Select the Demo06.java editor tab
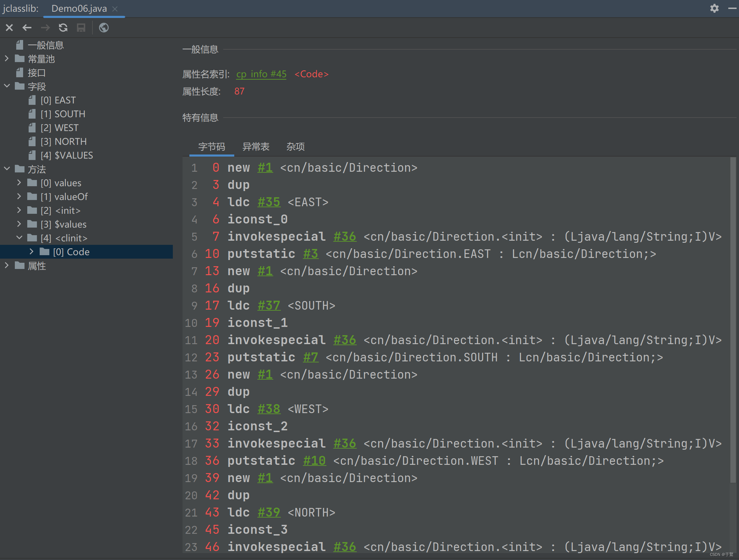This screenshot has width=739, height=560. point(79,8)
